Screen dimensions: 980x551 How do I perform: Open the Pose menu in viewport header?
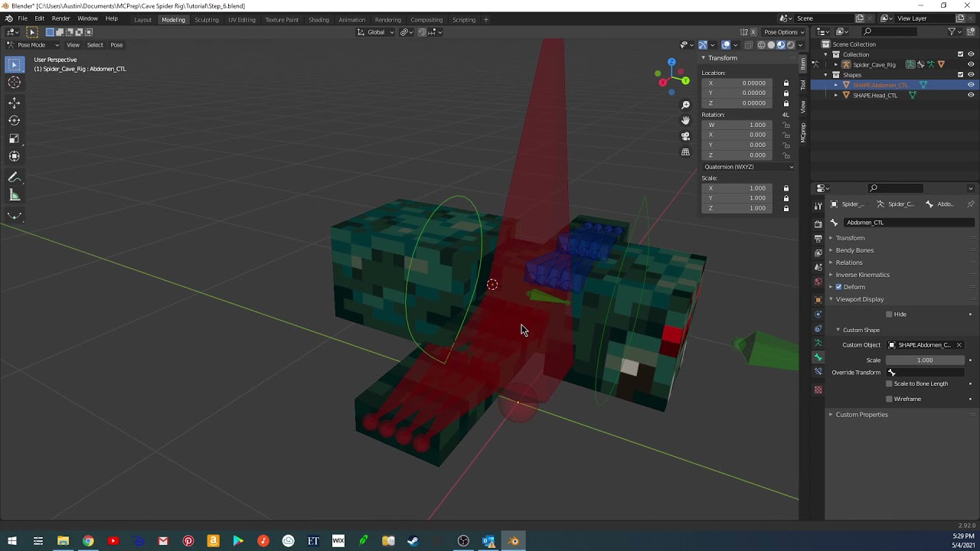[116, 44]
